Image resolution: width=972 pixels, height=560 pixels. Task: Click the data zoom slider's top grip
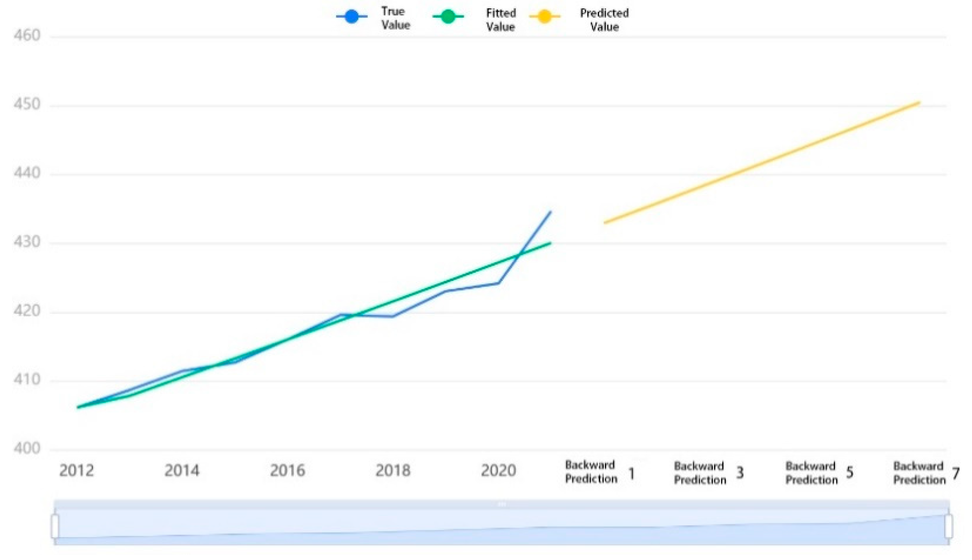pyautogui.click(x=502, y=504)
